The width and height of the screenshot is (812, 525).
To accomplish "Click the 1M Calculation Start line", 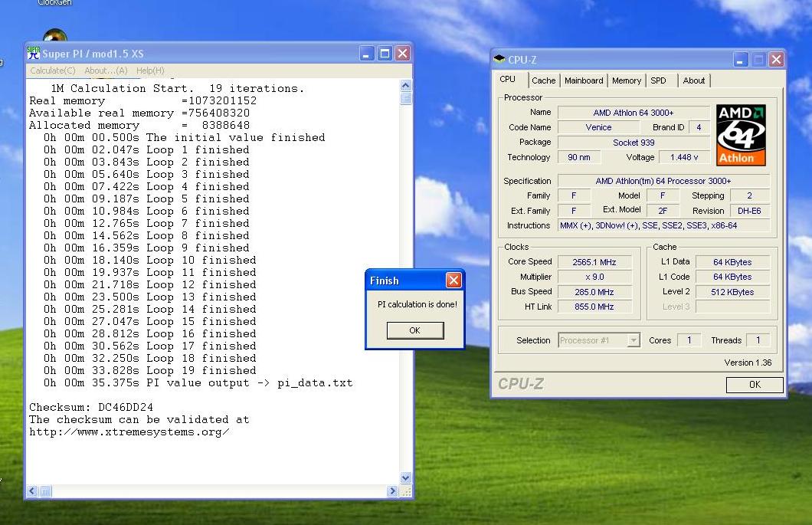I will pos(178,89).
